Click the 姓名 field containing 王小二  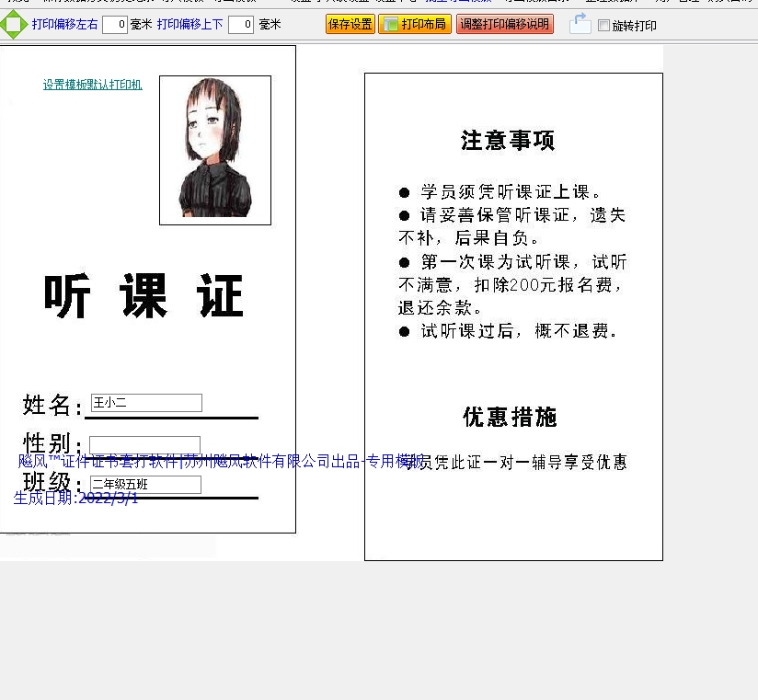[146, 403]
